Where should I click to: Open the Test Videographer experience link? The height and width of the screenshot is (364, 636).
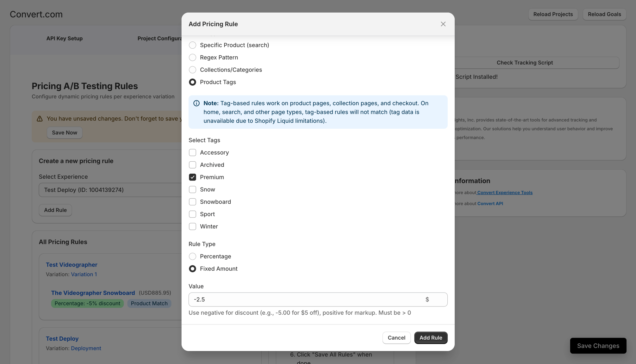(72, 265)
